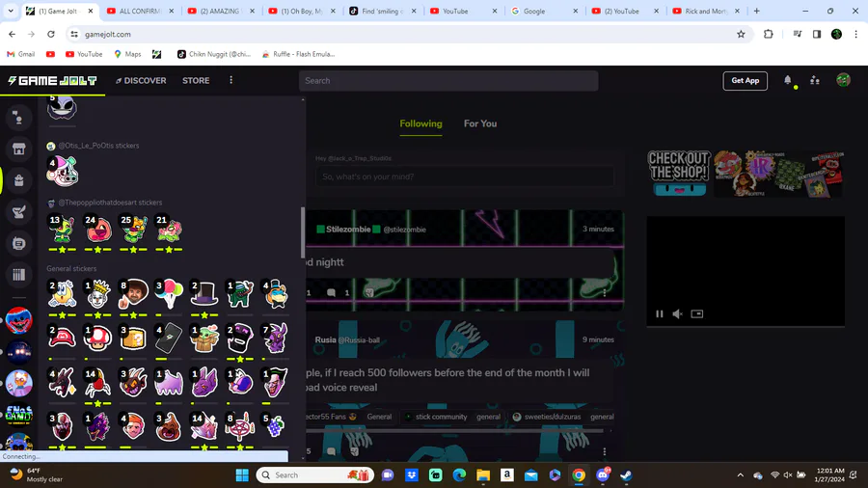Viewport: 868px width, 488px height.
Task: Select the yellow question block sticker
Action: click(x=133, y=338)
